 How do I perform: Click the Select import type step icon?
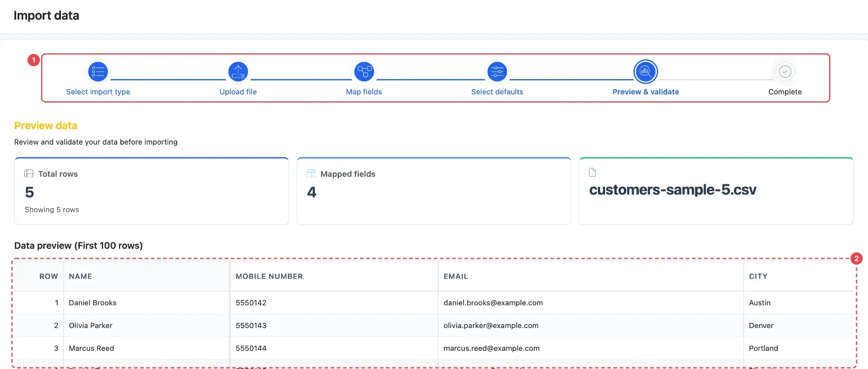(98, 71)
